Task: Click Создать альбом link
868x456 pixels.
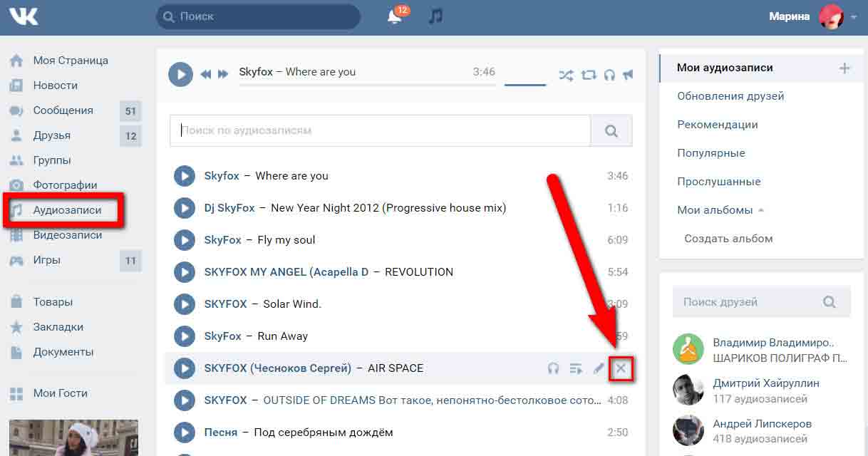Action: 728,239
